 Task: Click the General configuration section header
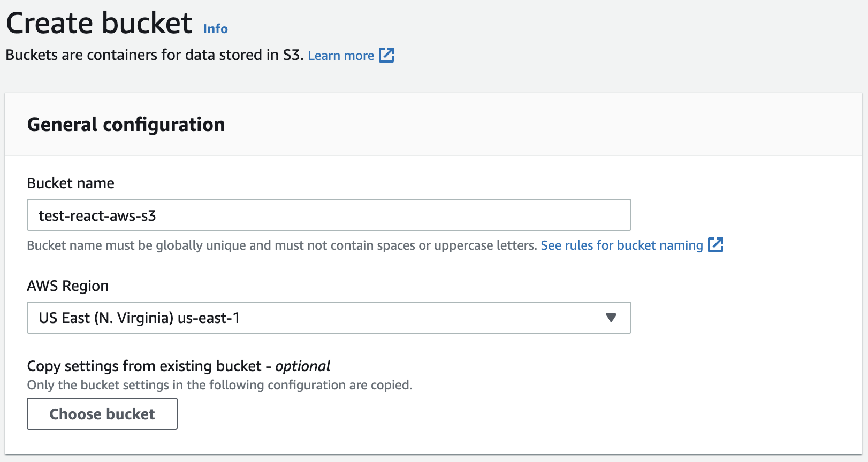point(126,125)
